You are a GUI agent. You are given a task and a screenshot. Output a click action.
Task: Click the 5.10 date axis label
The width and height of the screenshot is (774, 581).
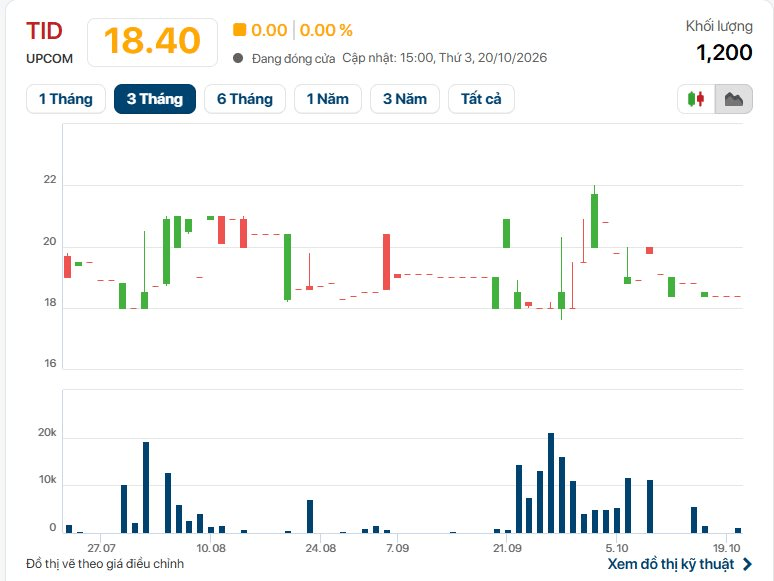(617, 548)
